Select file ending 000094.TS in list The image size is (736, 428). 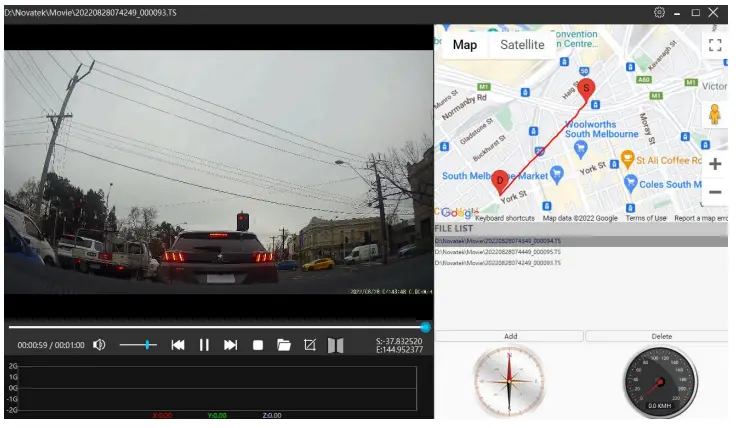point(581,241)
